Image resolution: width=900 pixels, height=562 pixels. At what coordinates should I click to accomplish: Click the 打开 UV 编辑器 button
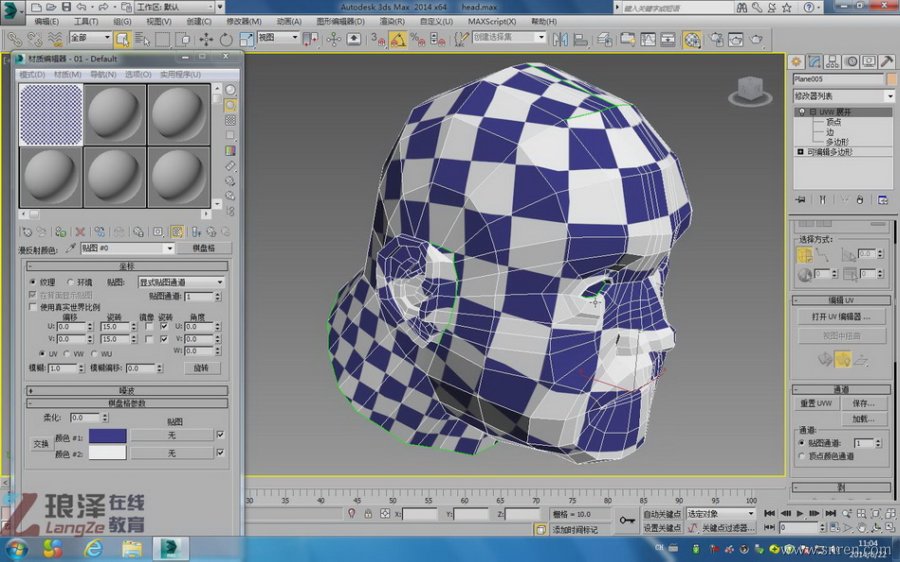(841, 317)
